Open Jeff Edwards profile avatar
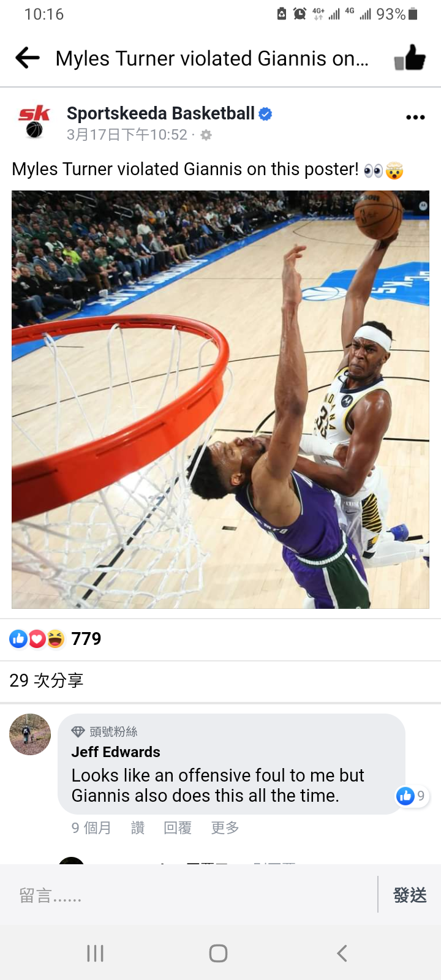 tap(30, 734)
